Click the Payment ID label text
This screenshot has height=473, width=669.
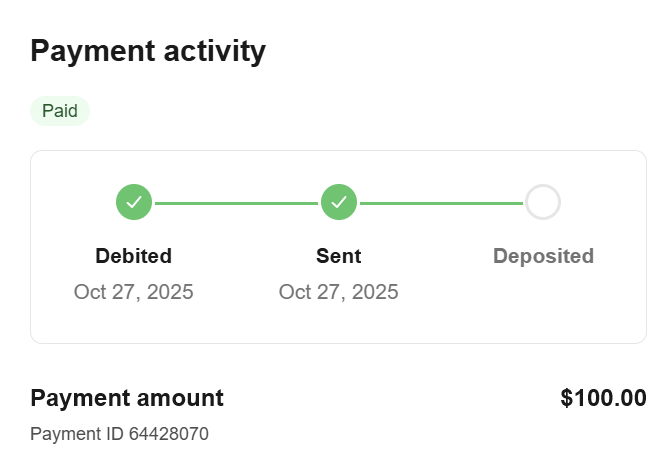(78, 434)
